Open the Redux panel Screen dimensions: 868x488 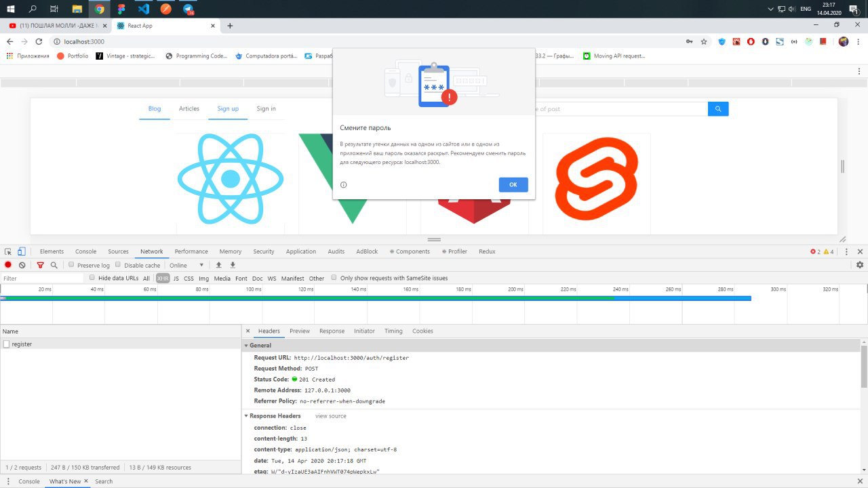[x=487, y=251]
